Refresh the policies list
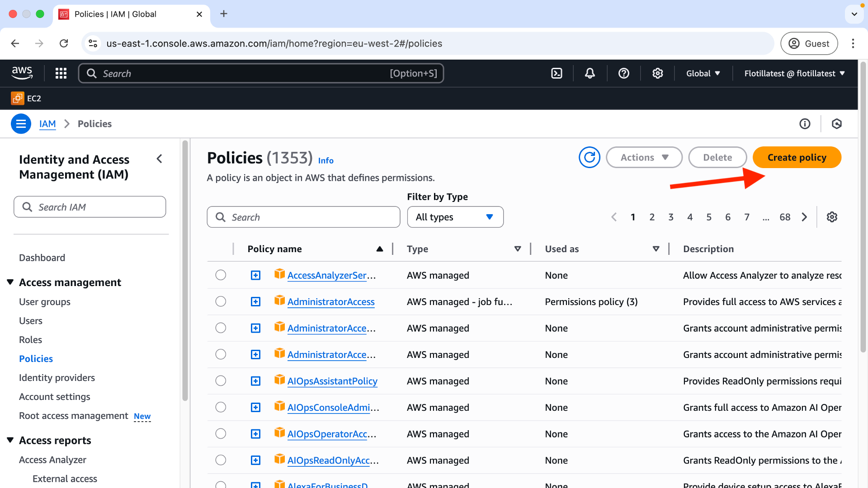The height and width of the screenshot is (488, 868). 590,157
